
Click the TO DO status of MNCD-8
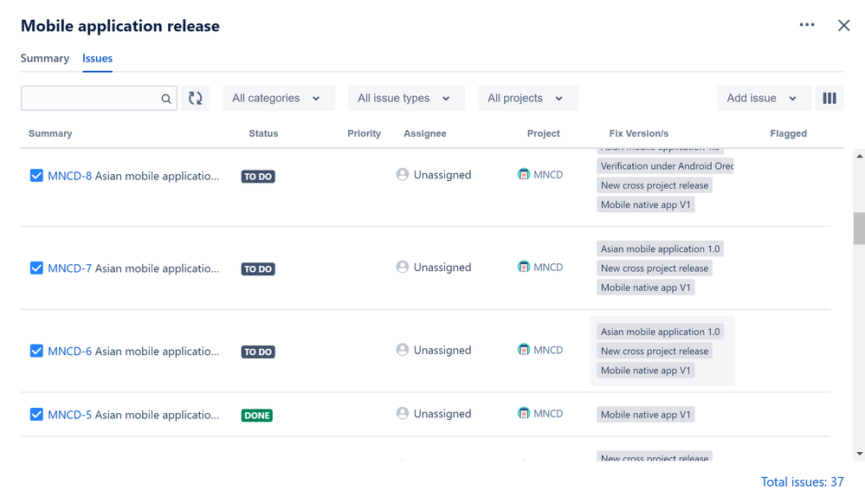(x=258, y=177)
